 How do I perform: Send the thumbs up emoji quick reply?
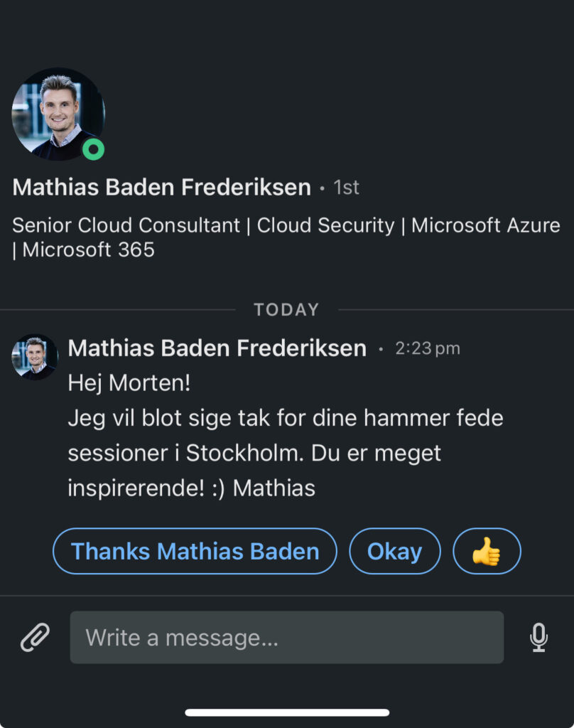pyautogui.click(x=487, y=551)
